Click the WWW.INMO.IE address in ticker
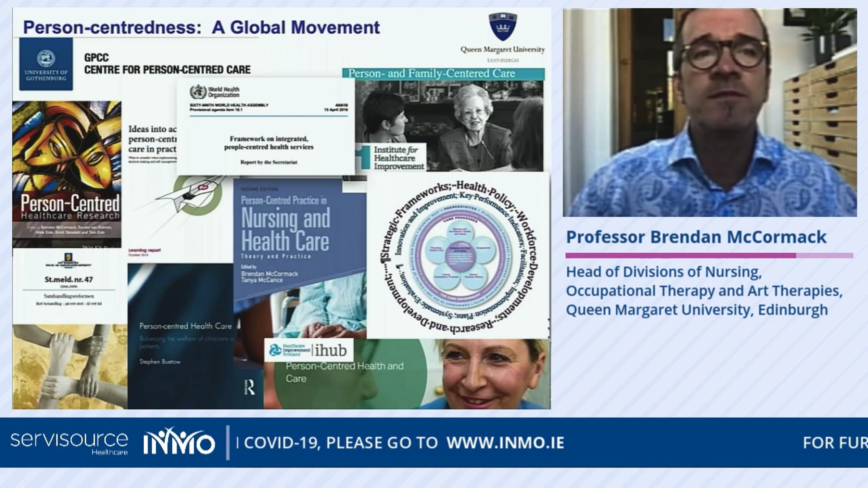The height and width of the screenshot is (488, 868). point(505,442)
